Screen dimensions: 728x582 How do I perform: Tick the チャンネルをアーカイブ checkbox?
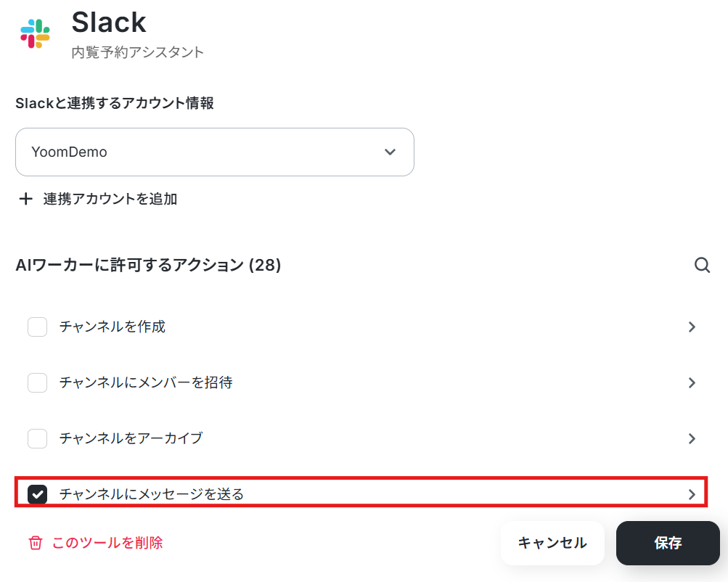(x=37, y=438)
